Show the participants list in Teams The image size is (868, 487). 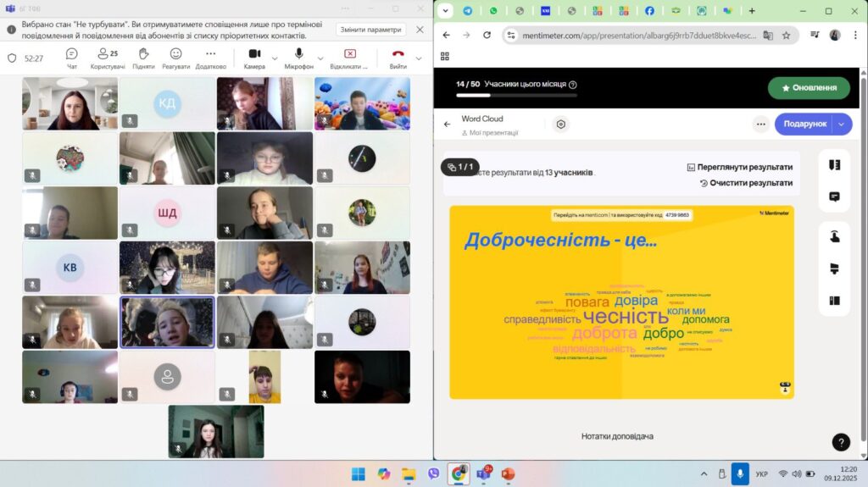coord(108,57)
